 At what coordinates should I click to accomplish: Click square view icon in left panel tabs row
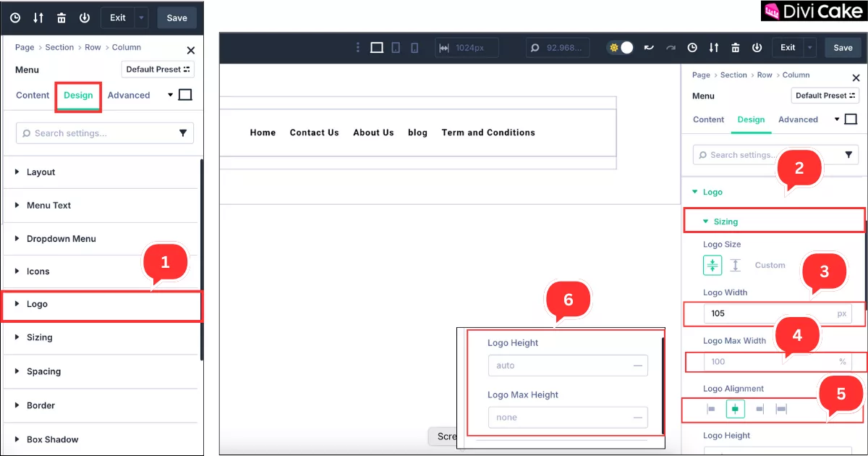(x=185, y=95)
